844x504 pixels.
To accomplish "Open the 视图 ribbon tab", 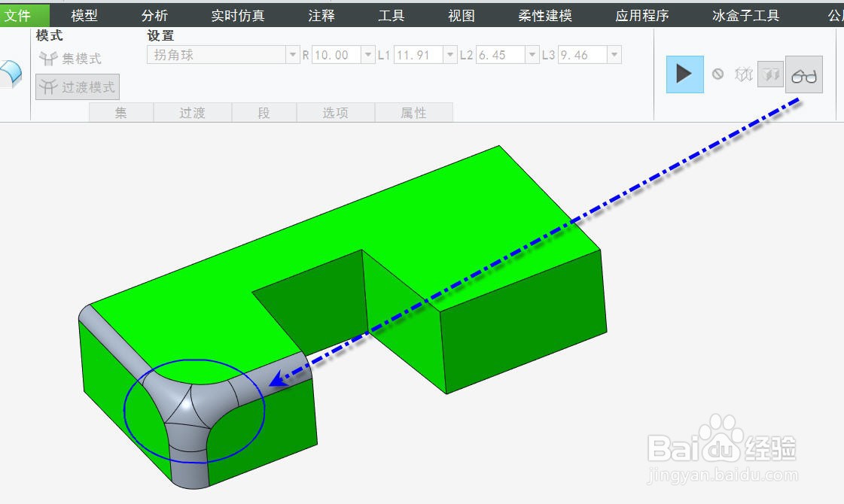I will click(x=462, y=16).
